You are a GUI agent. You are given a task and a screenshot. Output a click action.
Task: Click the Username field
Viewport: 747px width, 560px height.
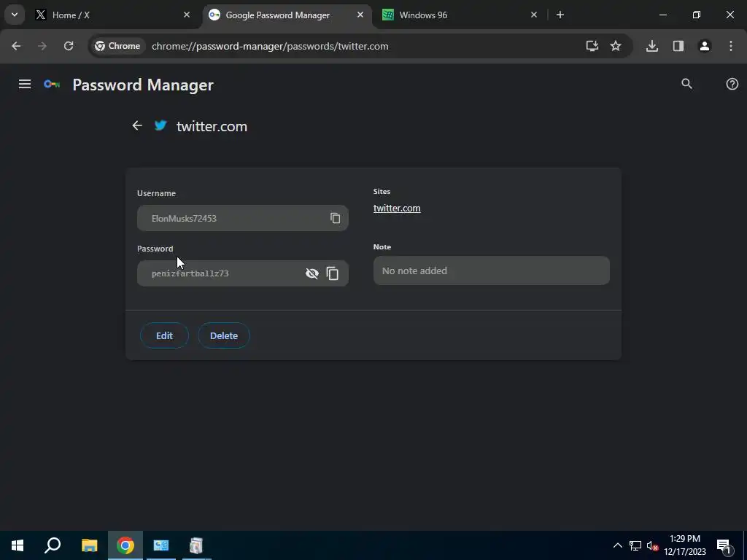242,218
